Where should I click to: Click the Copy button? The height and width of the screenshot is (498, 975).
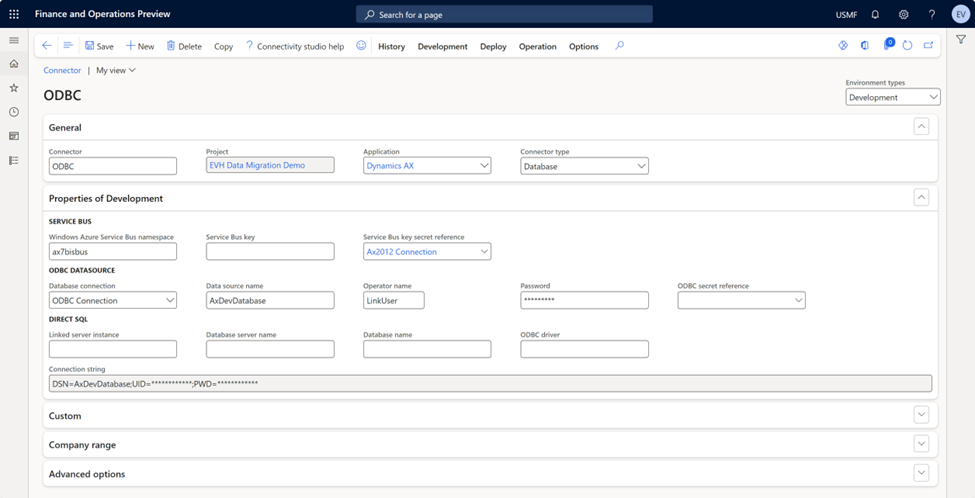(x=223, y=46)
